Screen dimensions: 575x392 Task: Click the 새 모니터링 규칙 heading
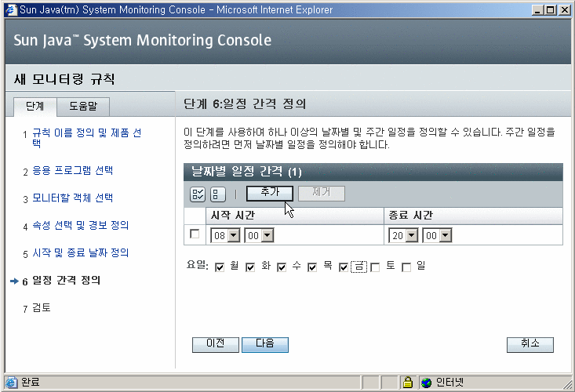tap(64, 78)
